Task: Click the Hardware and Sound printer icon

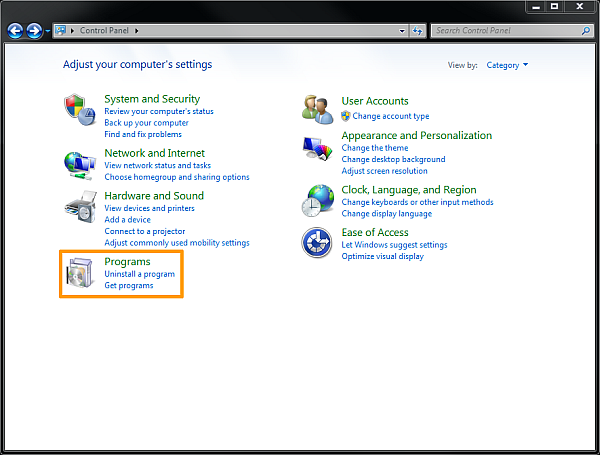Action: click(80, 207)
